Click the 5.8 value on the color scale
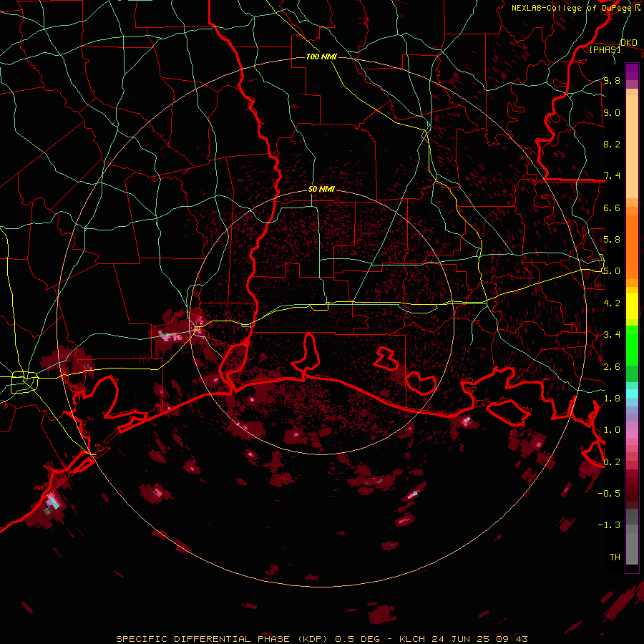 tap(612, 240)
